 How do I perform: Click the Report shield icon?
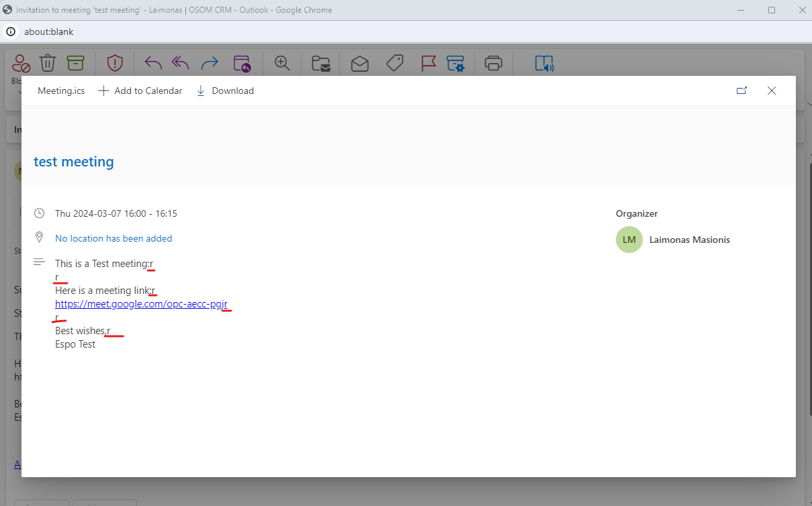click(115, 63)
